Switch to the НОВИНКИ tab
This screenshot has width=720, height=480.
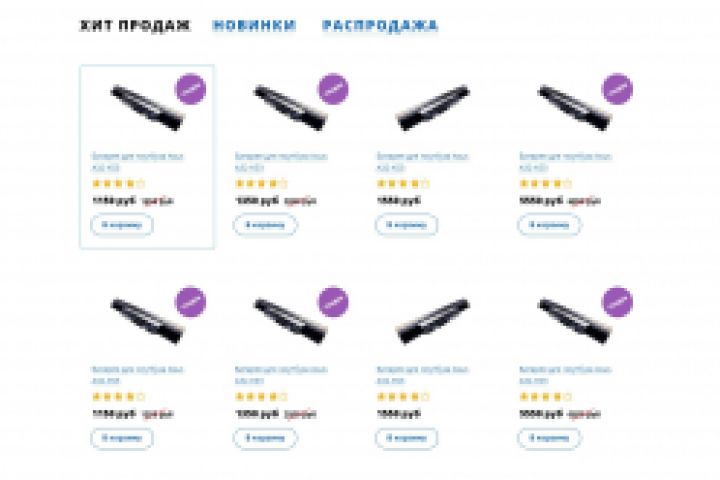coord(254,26)
